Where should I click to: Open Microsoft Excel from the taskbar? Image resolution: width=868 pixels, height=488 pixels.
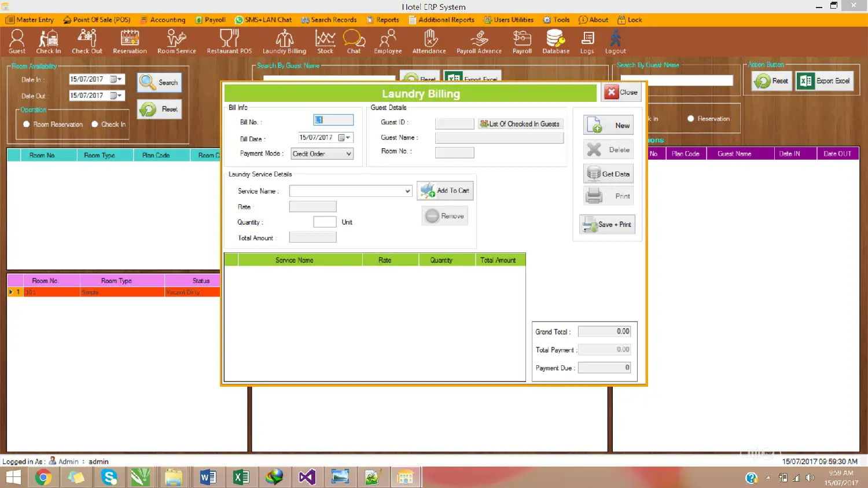[241, 478]
